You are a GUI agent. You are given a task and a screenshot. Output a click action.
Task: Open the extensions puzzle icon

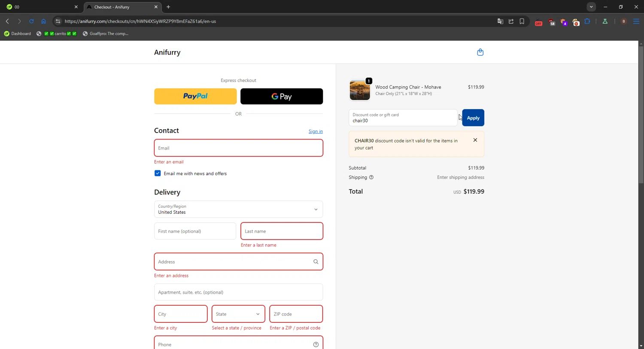[x=587, y=21]
